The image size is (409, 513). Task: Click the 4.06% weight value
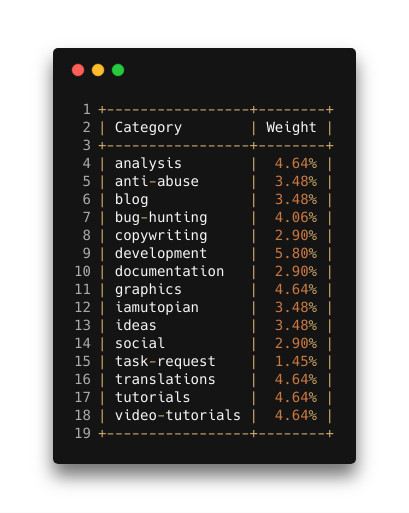pyautogui.click(x=296, y=217)
